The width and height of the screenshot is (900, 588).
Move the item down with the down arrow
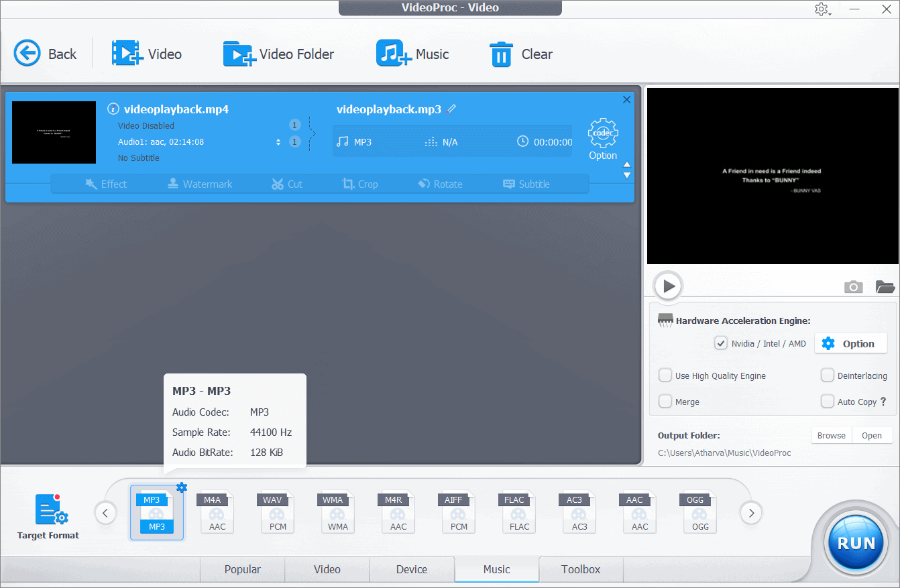coord(627,175)
